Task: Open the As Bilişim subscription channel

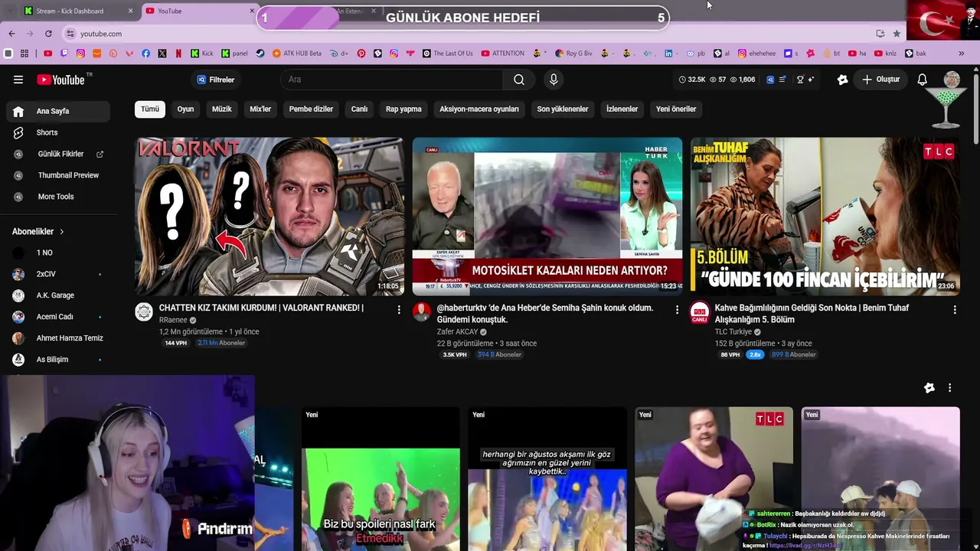Action: click(x=58, y=360)
